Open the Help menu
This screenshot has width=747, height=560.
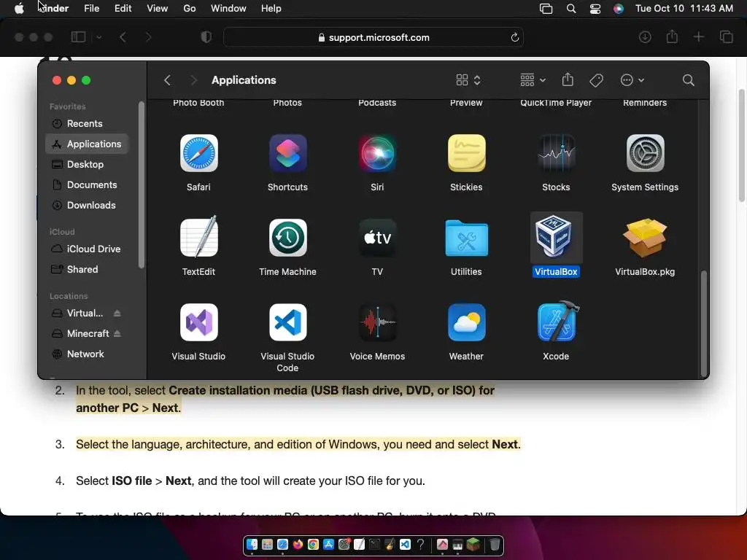tap(271, 9)
